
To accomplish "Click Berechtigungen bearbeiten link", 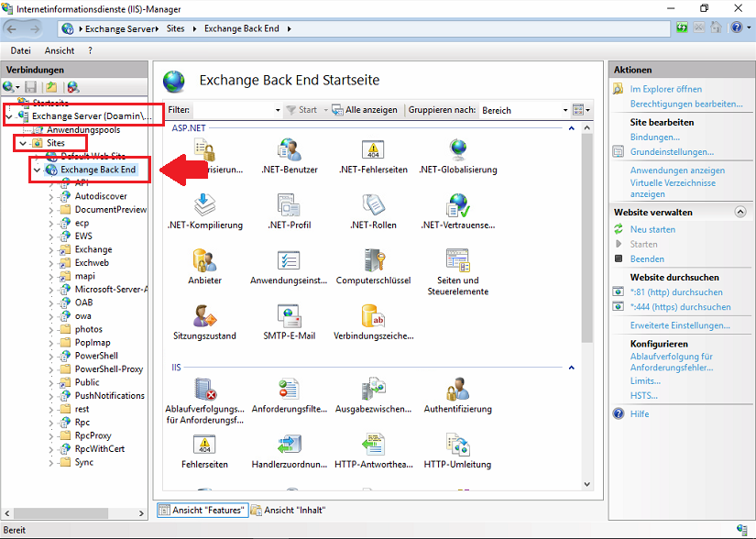I will click(686, 104).
